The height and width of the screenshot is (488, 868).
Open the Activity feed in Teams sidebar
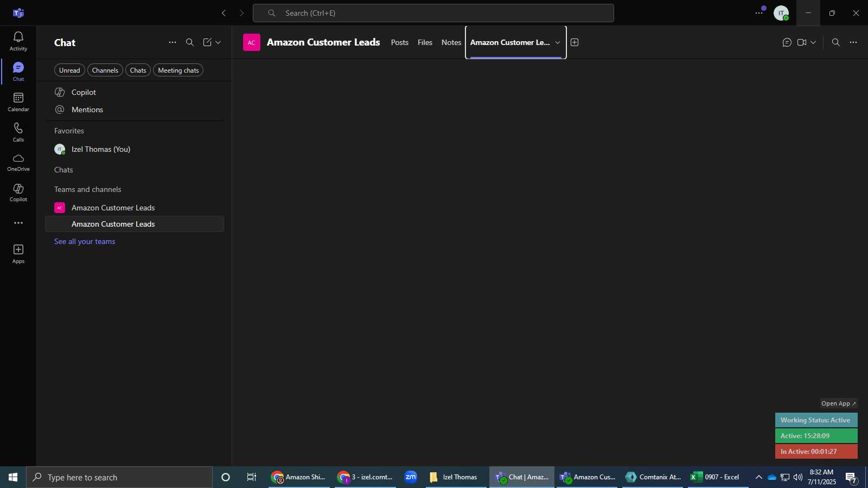(18, 41)
